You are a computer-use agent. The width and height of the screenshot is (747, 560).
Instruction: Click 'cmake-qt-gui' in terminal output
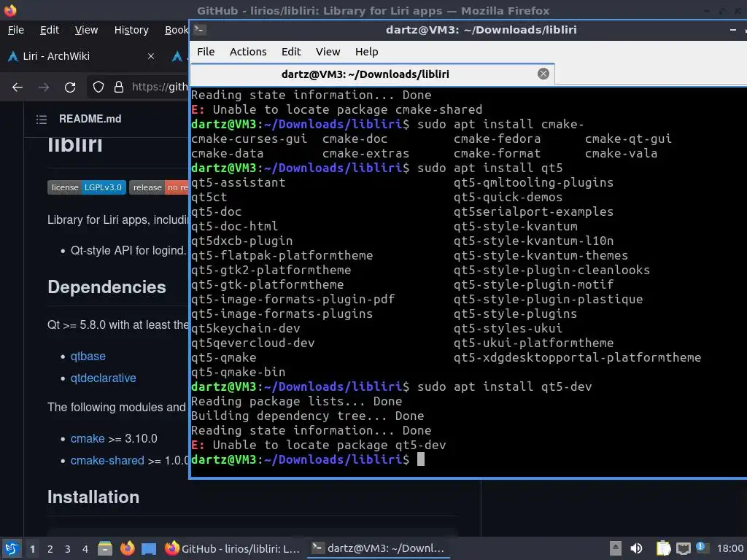(628, 139)
